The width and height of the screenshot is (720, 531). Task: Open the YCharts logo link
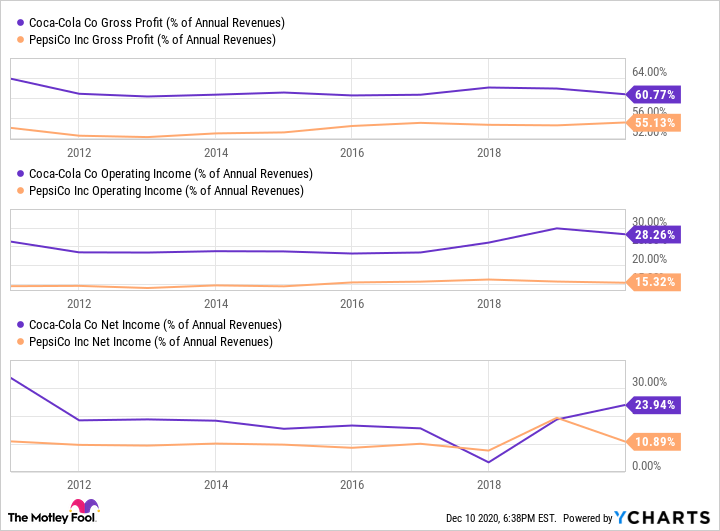click(x=661, y=517)
